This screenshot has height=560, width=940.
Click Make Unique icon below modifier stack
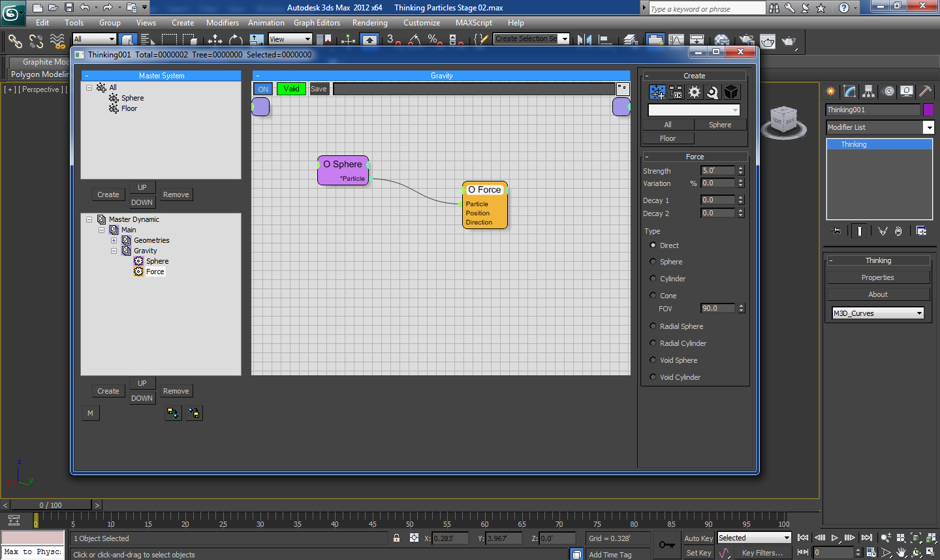(x=883, y=230)
